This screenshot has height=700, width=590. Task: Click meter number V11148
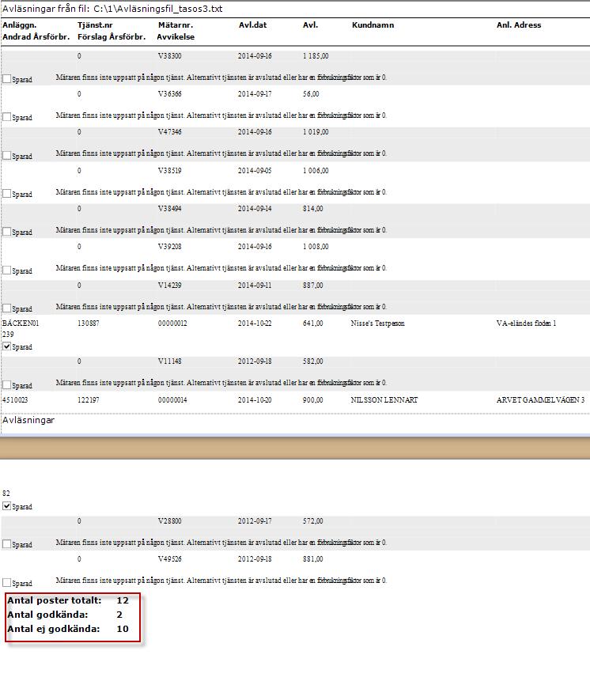169,361
